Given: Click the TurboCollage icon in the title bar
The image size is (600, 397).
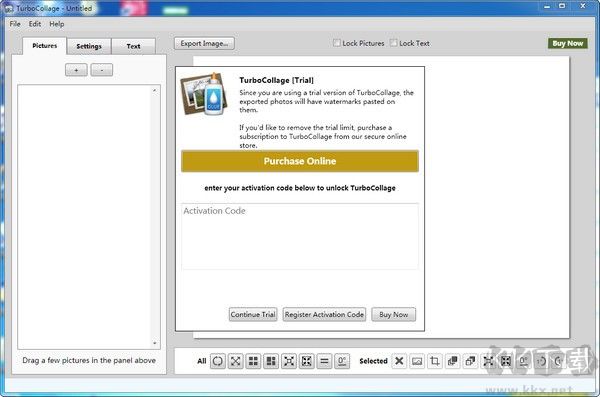Looking at the screenshot, I should [x=8, y=8].
